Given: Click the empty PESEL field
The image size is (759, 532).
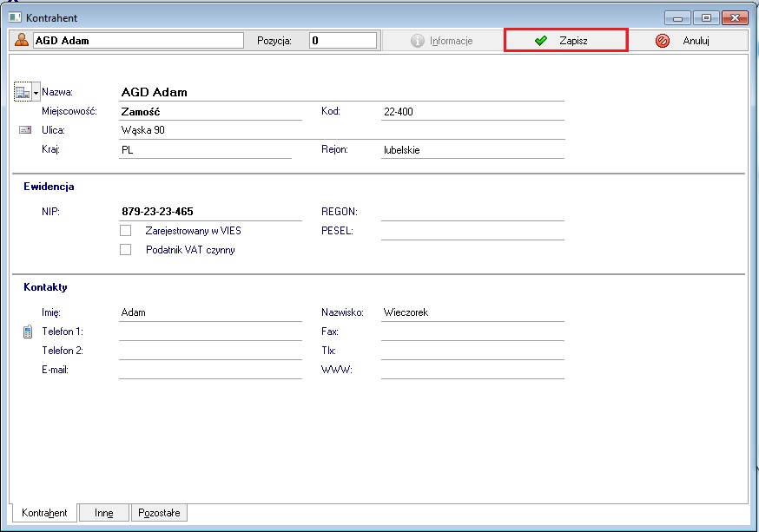Looking at the screenshot, I should coord(473,231).
